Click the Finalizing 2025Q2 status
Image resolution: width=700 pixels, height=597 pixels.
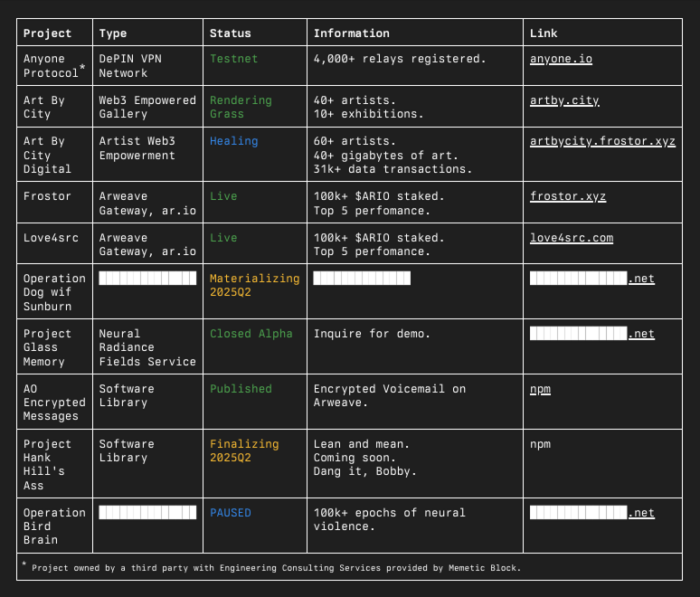click(244, 451)
